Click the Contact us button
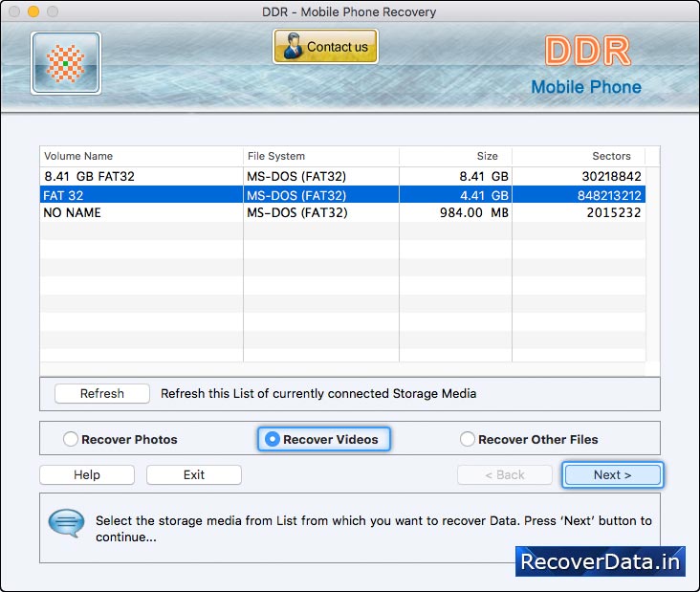This screenshot has width=700, height=592. [x=325, y=47]
